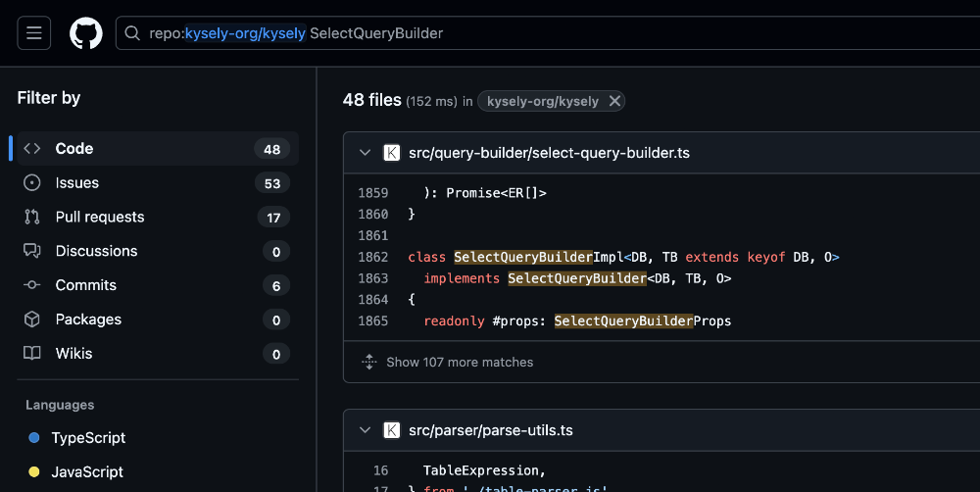The height and width of the screenshot is (492, 980).
Task: Open src/parser/parse-utils.ts file link
Action: (490, 430)
